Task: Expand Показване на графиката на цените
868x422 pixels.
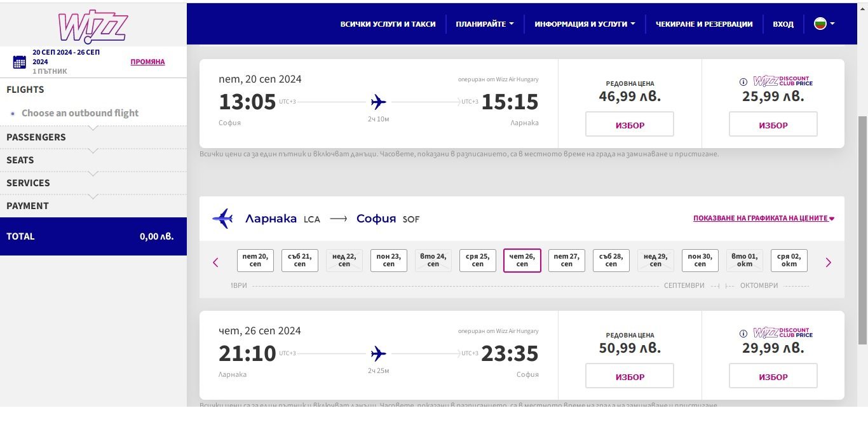Action: 763,219
